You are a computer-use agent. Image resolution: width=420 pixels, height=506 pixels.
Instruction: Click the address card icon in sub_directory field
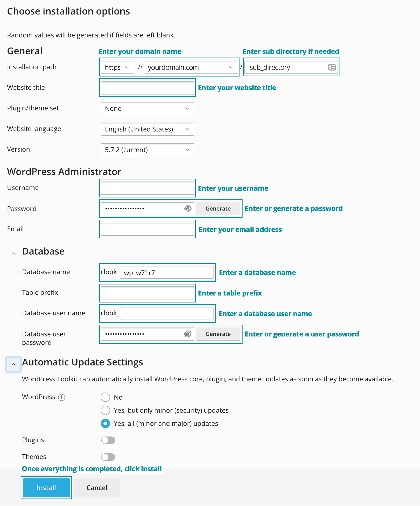click(332, 67)
